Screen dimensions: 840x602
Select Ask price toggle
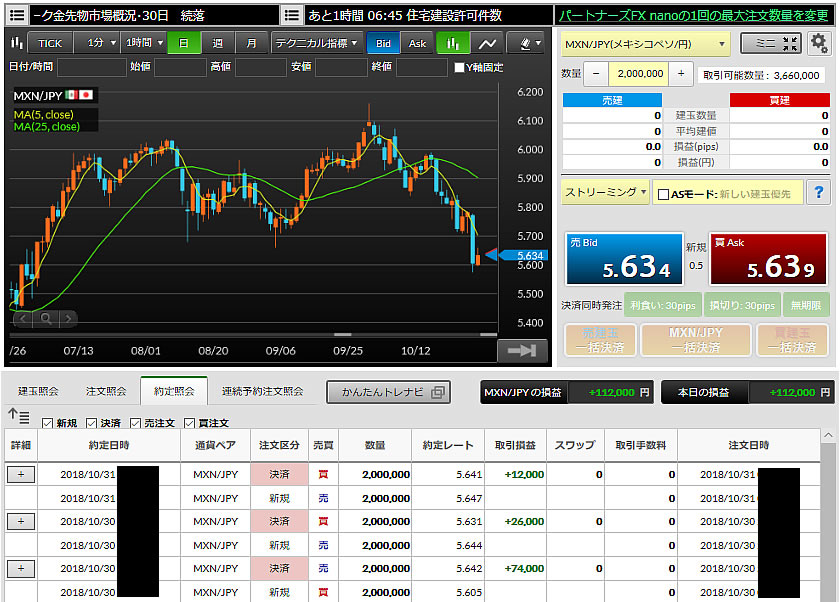click(417, 43)
